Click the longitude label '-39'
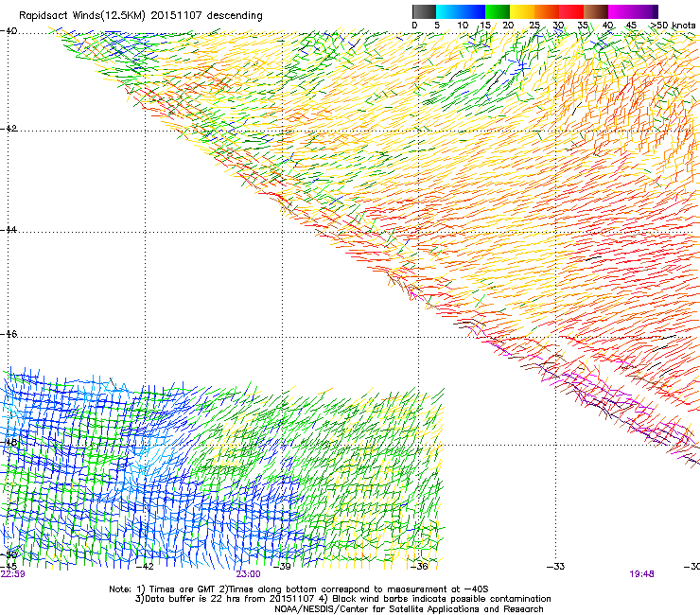 (x=282, y=567)
